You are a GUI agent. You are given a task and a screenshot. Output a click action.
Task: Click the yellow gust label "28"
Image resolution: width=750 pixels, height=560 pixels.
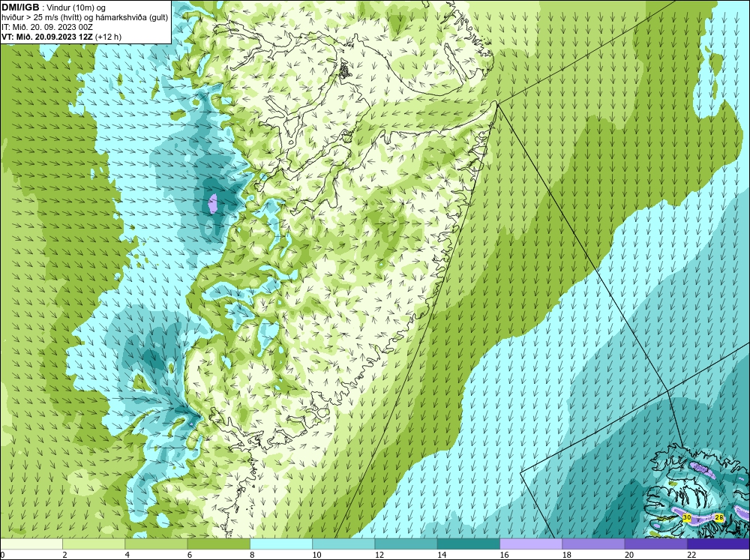pyautogui.click(x=719, y=517)
